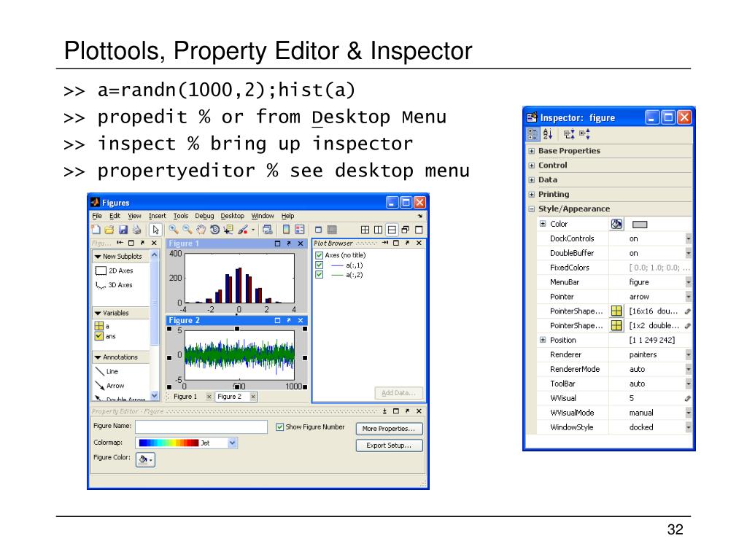Viewport: 747px width, 560px height.
Task: Click the New Figure toolbar icon
Action: click(96, 230)
